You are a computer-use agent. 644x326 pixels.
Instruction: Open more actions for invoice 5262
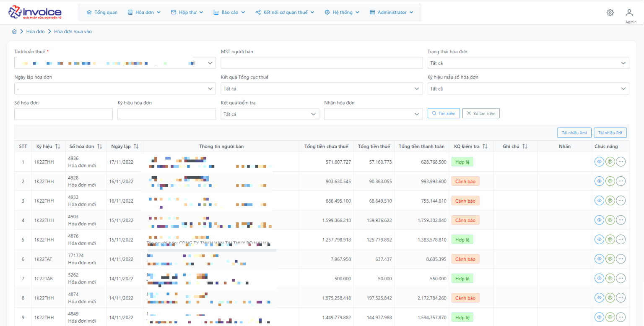(621, 278)
